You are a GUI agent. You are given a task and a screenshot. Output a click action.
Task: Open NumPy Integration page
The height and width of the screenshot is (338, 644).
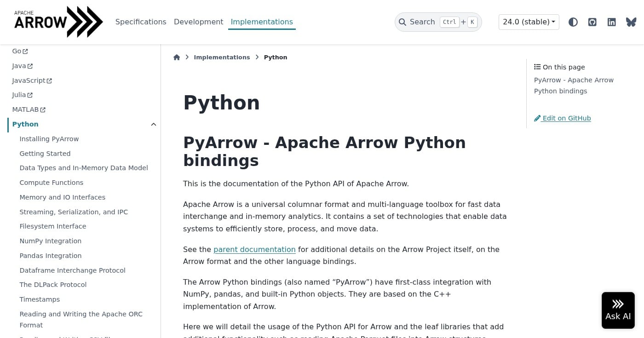point(51,241)
